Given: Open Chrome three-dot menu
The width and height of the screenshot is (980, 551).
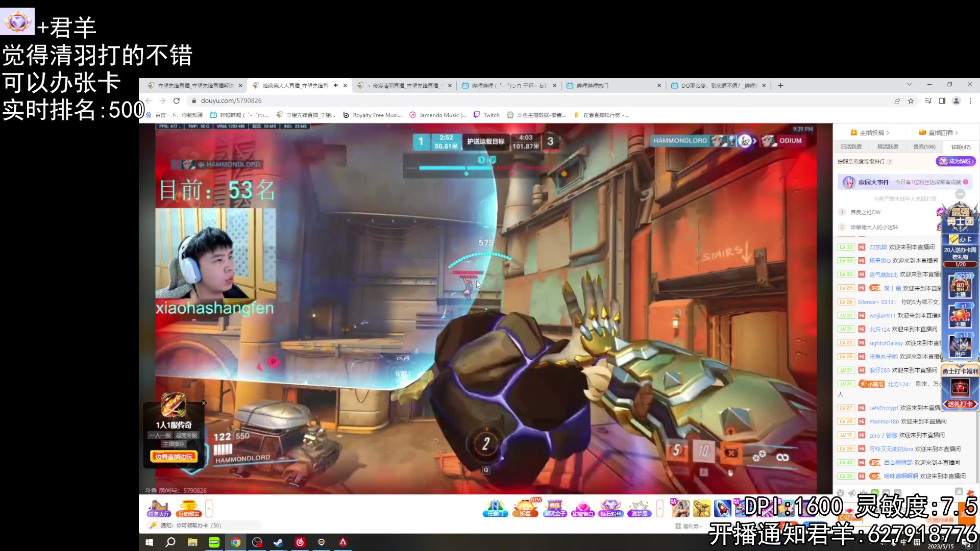Looking at the screenshot, I should coord(971,101).
